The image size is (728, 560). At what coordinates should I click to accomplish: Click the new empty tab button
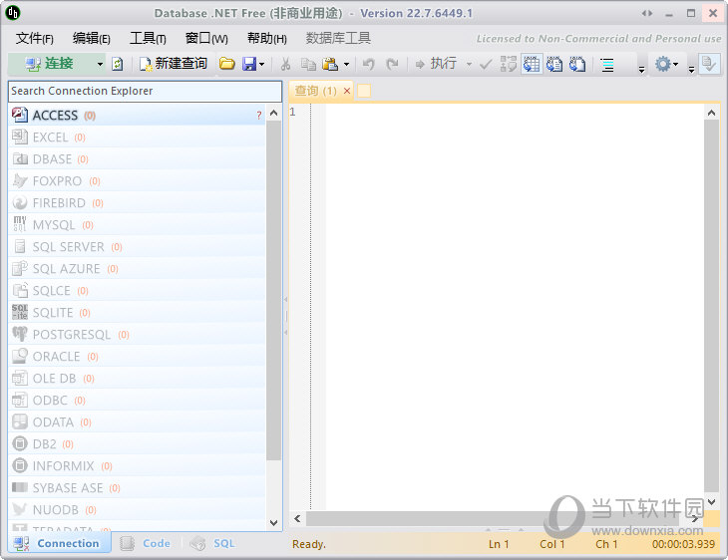364,91
